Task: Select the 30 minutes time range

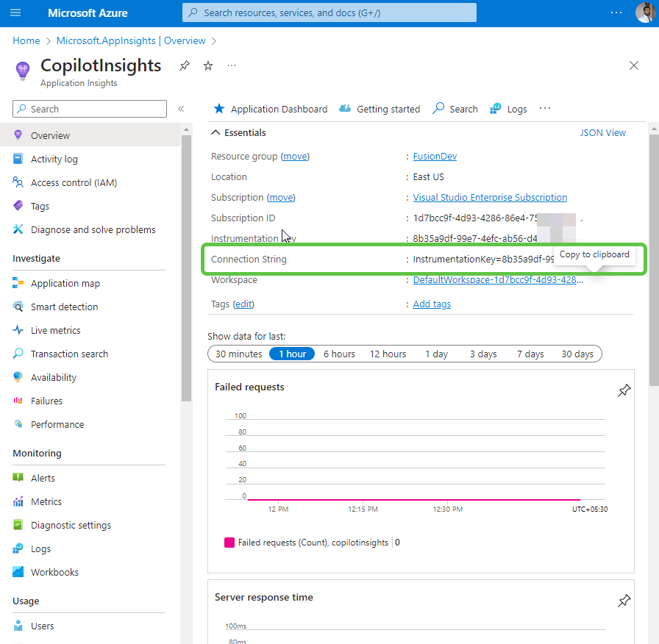Action: [x=239, y=354]
